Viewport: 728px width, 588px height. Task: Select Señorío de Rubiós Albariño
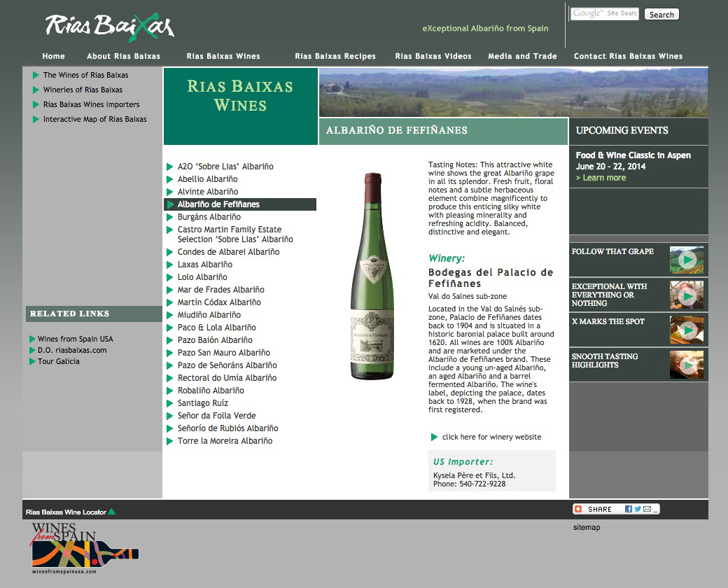[x=228, y=428]
